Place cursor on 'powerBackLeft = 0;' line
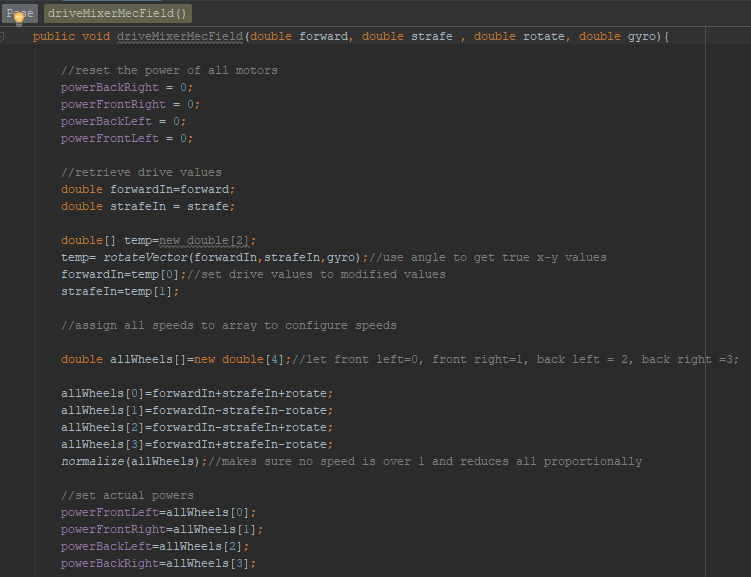Image resolution: width=751 pixels, height=577 pixels. point(123,122)
